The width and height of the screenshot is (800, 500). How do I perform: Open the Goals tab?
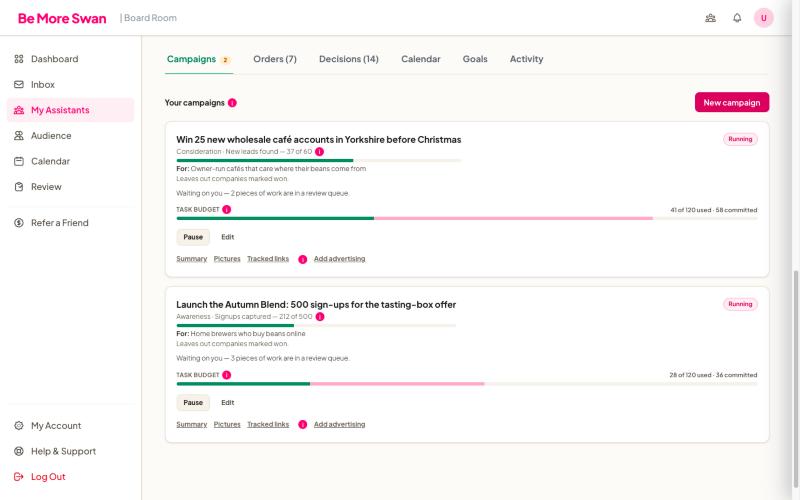coord(475,59)
